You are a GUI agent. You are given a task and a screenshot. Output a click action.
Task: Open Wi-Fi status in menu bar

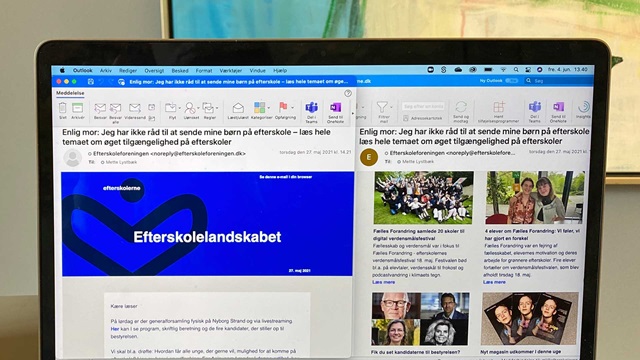(503, 70)
